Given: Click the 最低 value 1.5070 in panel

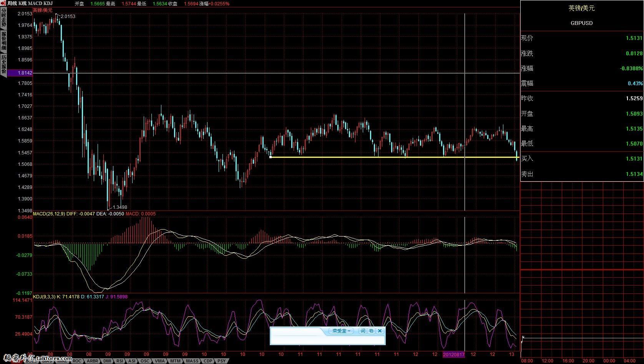Looking at the screenshot, I should click(x=634, y=144).
